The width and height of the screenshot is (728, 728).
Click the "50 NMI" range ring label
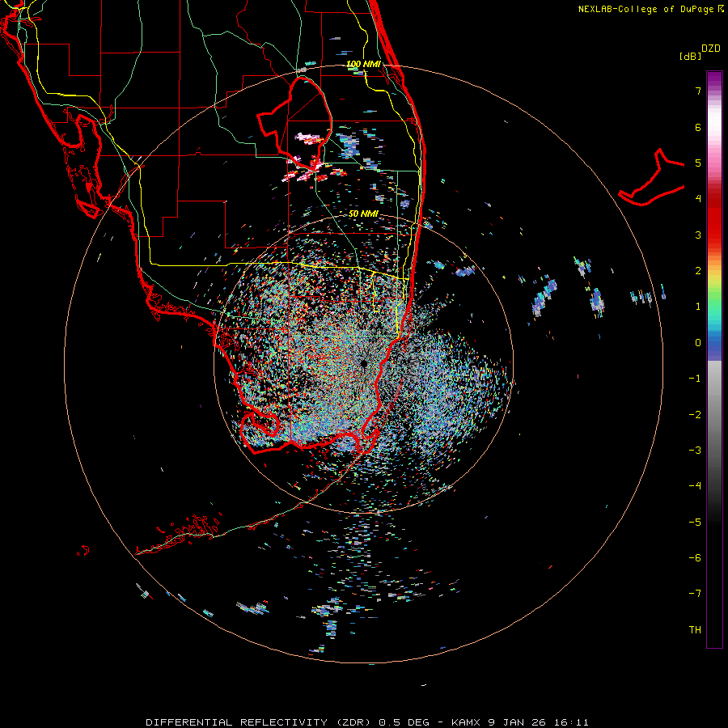[x=363, y=214]
